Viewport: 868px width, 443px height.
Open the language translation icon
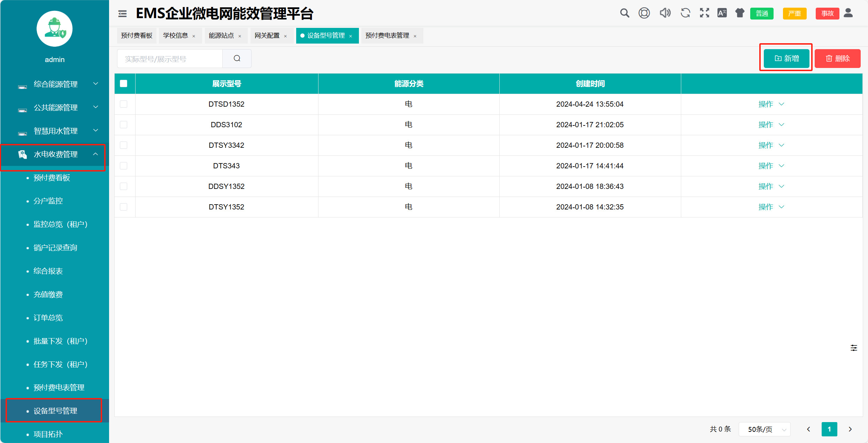[722, 13]
